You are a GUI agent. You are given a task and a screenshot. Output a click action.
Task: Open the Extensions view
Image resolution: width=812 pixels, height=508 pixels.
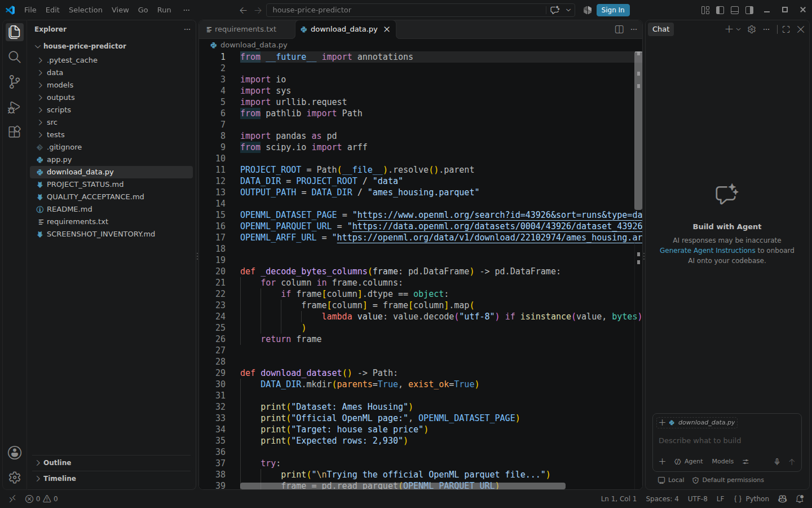tap(15, 132)
